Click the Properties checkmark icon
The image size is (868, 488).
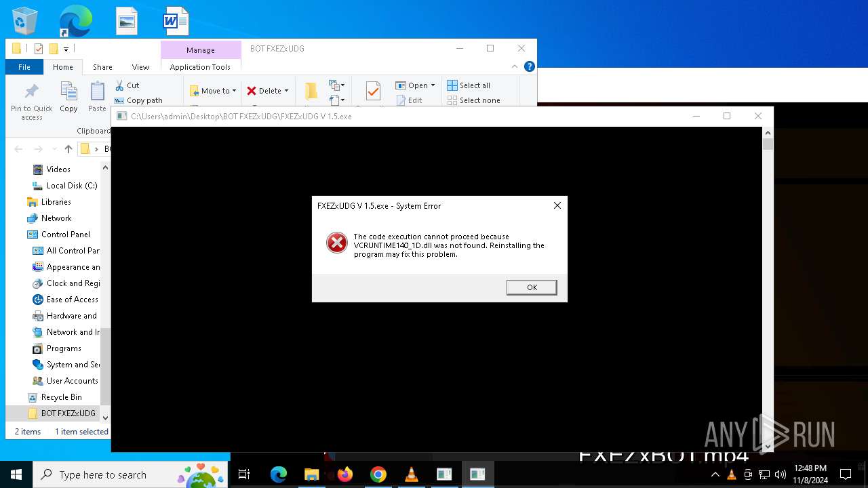(373, 91)
